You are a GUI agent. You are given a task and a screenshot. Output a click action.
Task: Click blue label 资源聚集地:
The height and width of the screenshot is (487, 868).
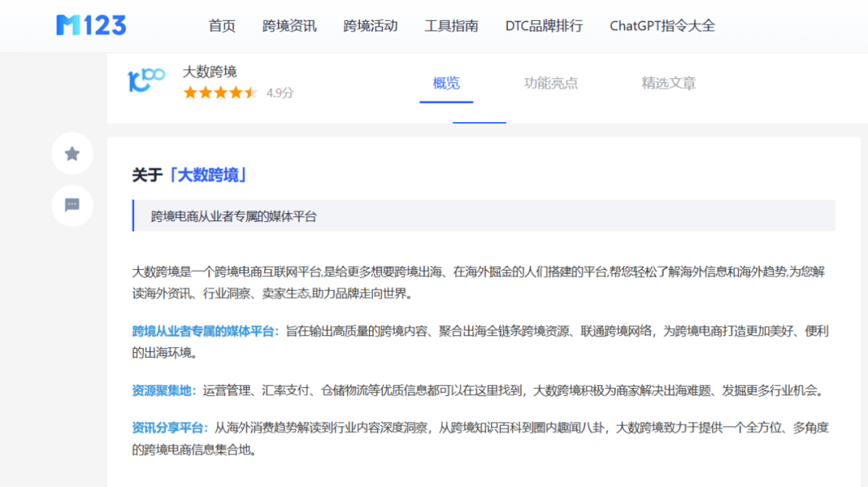[x=164, y=390]
